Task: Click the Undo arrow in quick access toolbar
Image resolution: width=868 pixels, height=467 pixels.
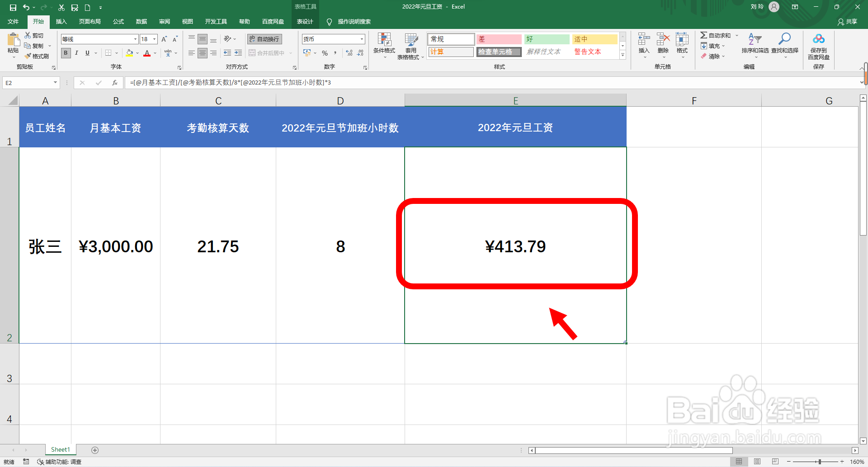Action: [26, 7]
